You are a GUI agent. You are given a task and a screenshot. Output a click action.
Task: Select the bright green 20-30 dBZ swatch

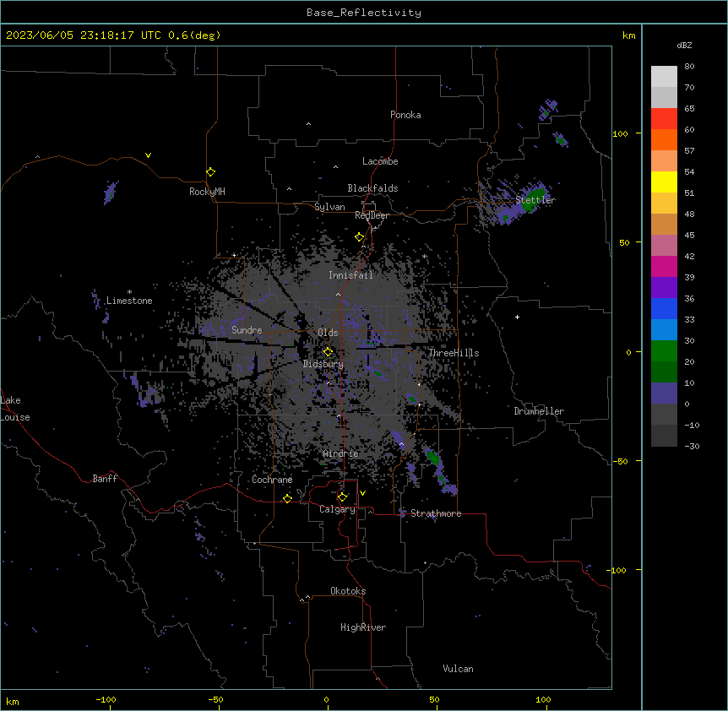point(664,351)
